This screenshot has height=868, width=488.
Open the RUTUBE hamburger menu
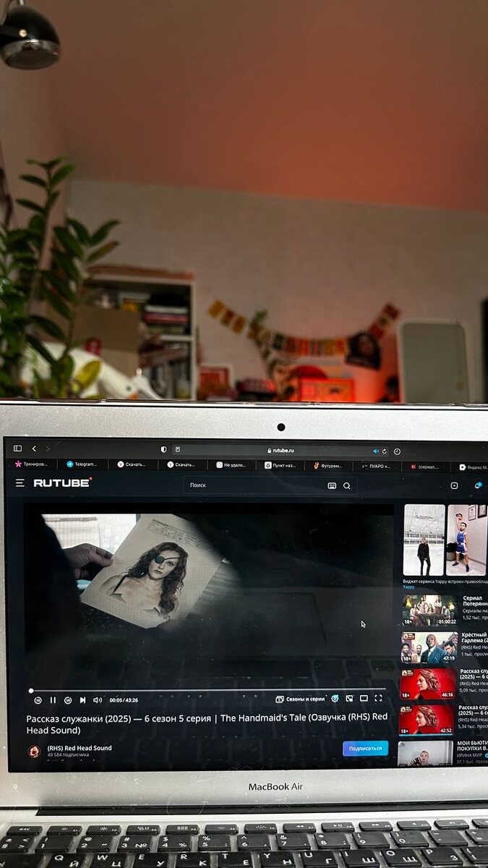point(20,482)
